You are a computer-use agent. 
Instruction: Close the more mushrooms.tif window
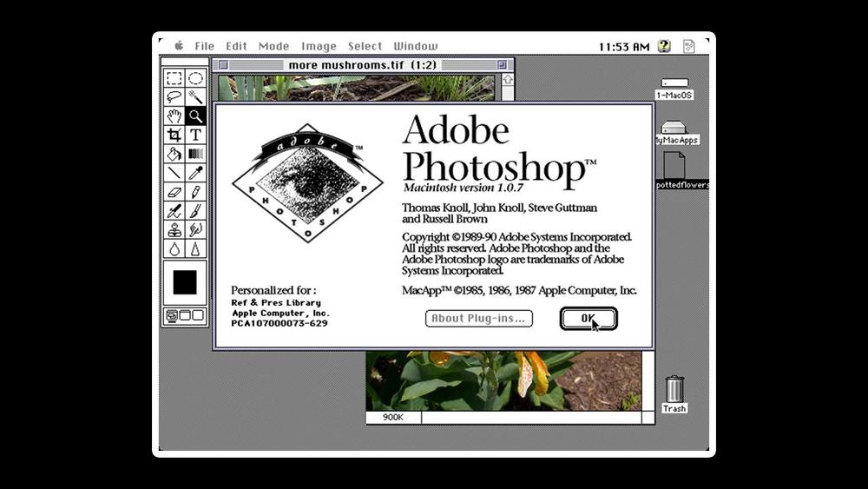pyautogui.click(x=223, y=65)
